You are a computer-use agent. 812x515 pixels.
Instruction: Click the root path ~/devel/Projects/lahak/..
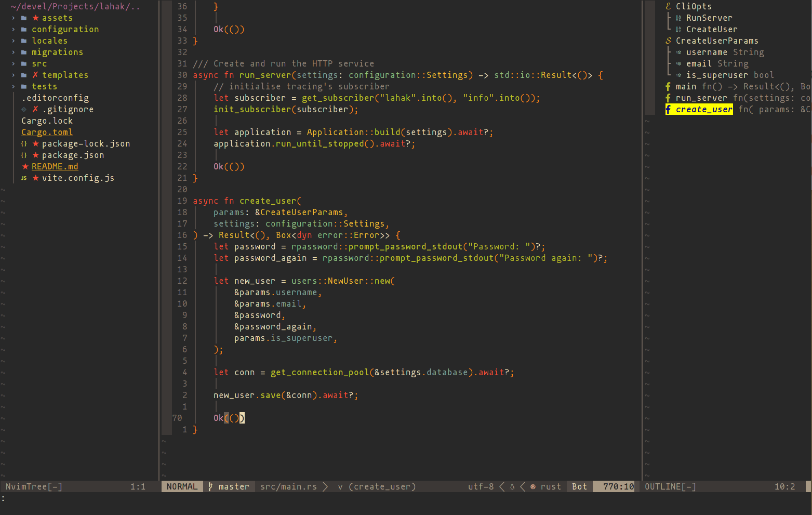click(x=75, y=7)
